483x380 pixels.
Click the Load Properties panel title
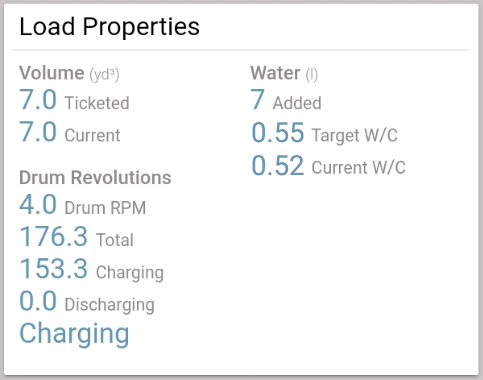pos(109,27)
